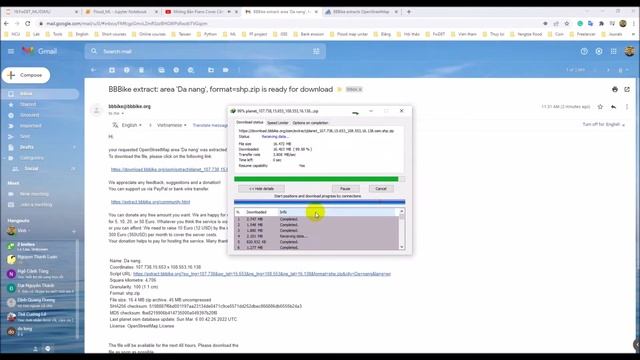Click Translate message link
This screenshot has width=640, height=360.
[x=210, y=125]
